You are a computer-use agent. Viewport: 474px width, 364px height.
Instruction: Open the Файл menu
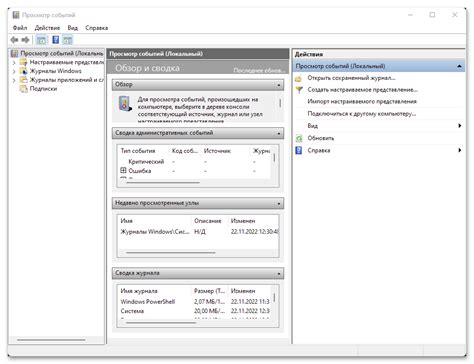(20, 28)
